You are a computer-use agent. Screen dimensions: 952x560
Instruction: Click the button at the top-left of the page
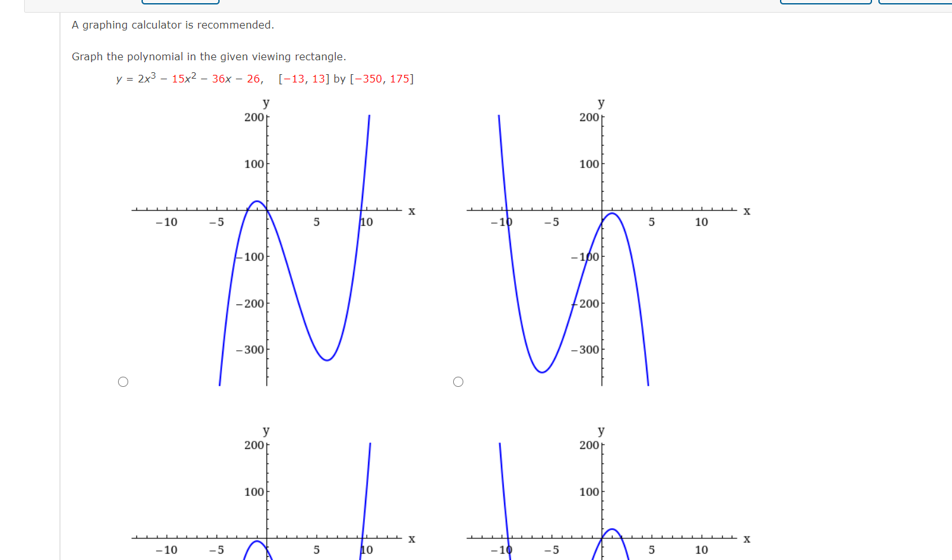tap(180, 1)
